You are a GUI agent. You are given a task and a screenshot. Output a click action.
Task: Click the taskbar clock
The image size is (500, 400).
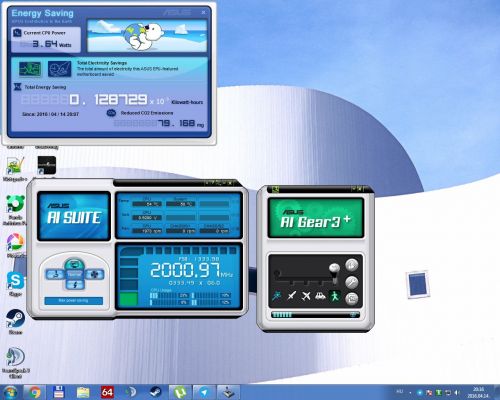point(478,392)
